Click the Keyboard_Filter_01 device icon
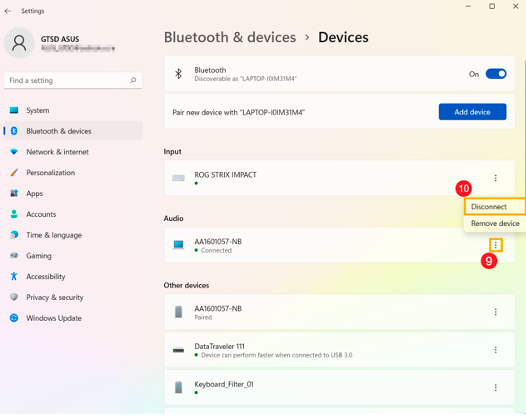526x418 pixels. tap(178, 388)
